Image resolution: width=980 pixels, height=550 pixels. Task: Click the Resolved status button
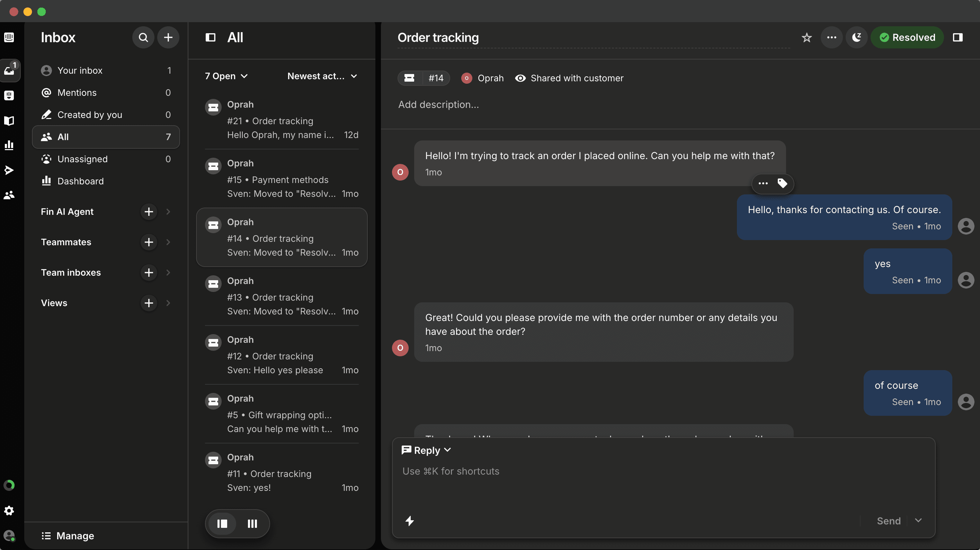(x=907, y=37)
